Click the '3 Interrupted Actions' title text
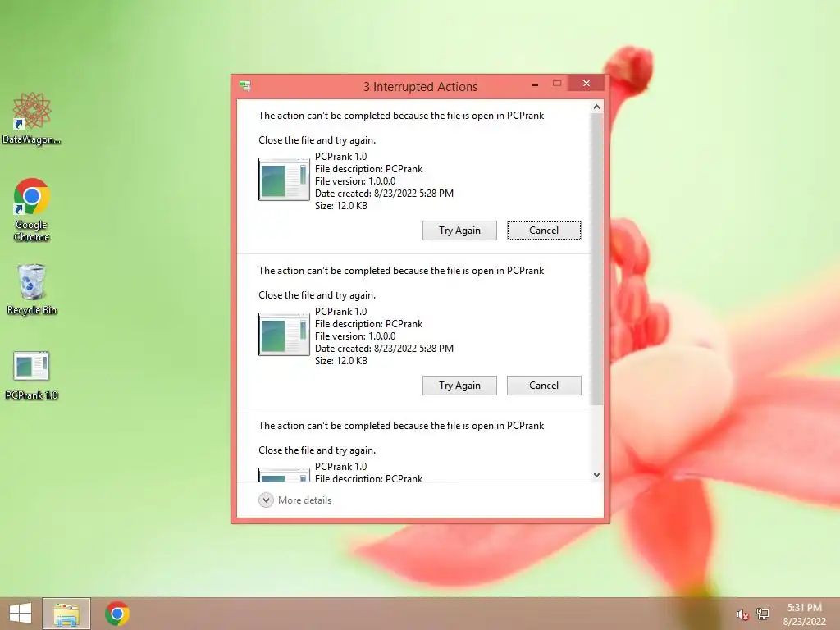Viewport: 840px width, 630px height. point(420,87)
